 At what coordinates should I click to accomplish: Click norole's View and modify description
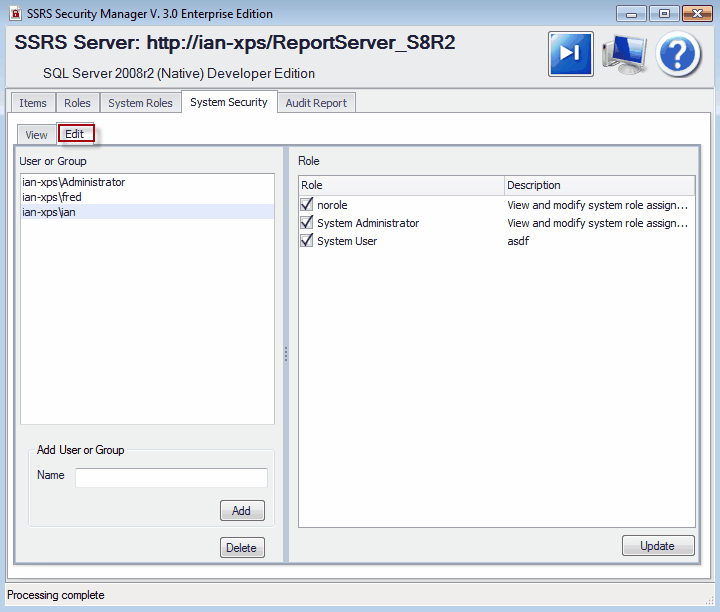click(x=597, y=205)
